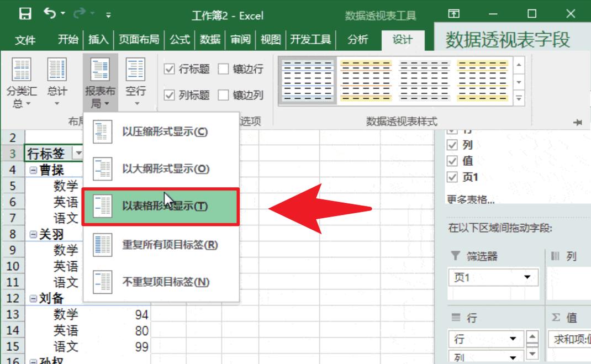Select the 英语 cell under 关羽

[x=66, y=266]
